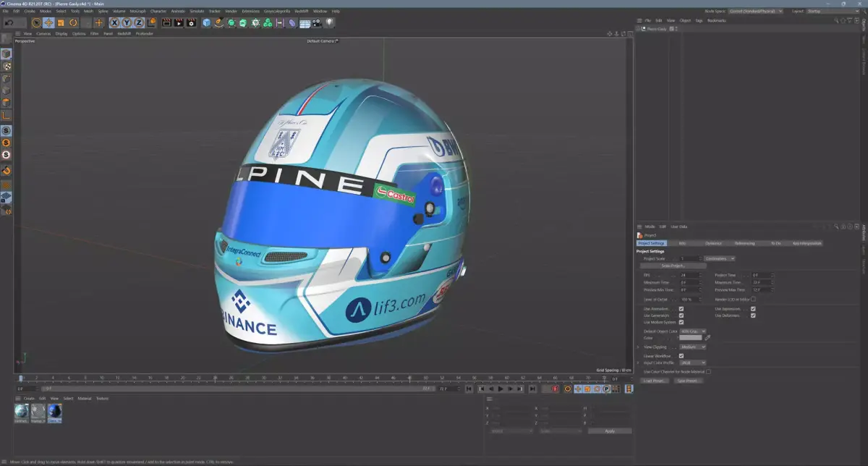Open View Clipping Medium dropdown
This screenshot has height=466, width=868.
(x=693, y=347)
